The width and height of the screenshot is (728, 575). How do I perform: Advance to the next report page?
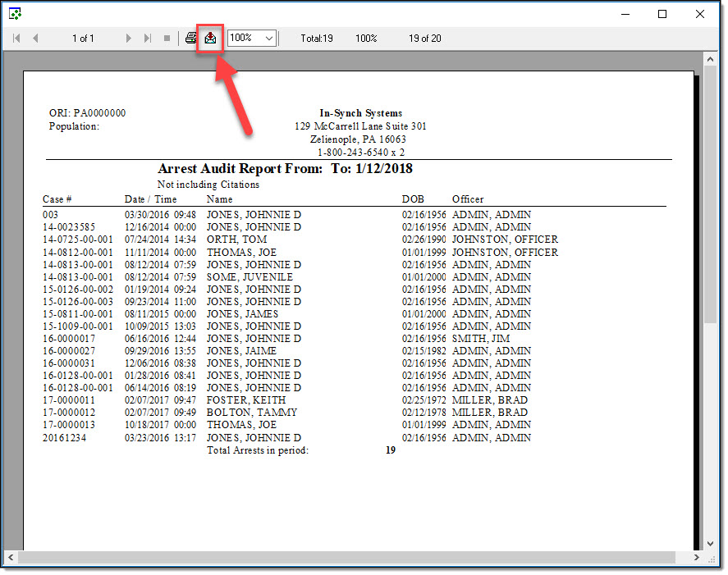click(129, 39)
